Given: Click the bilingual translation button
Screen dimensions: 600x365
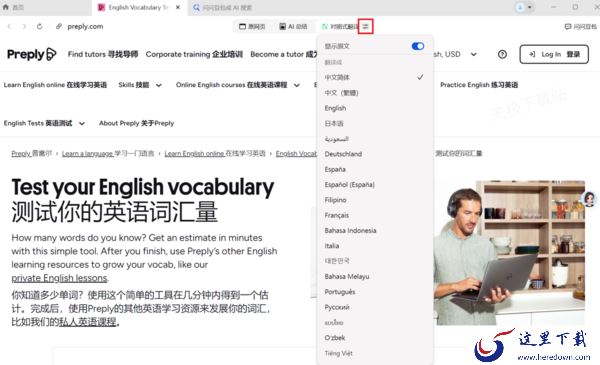Looking at the screenshot, I should [x=339, y=26].
